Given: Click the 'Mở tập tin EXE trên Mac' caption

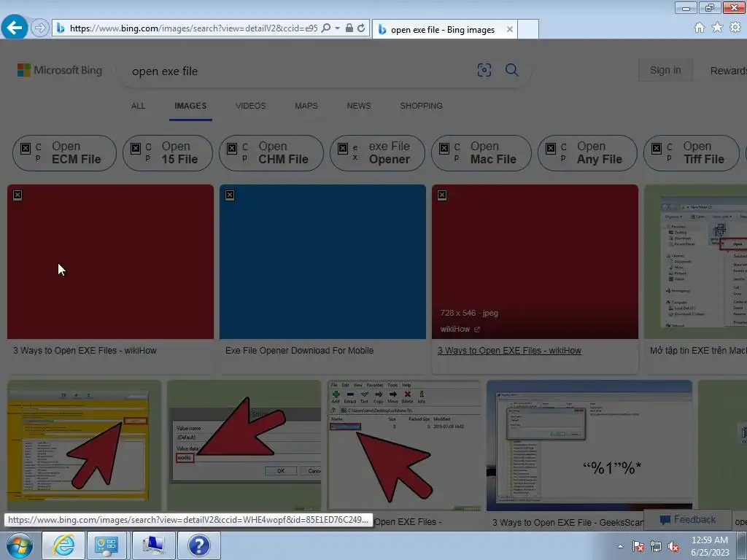Looking at the screenshot, I should coord(698,351).
